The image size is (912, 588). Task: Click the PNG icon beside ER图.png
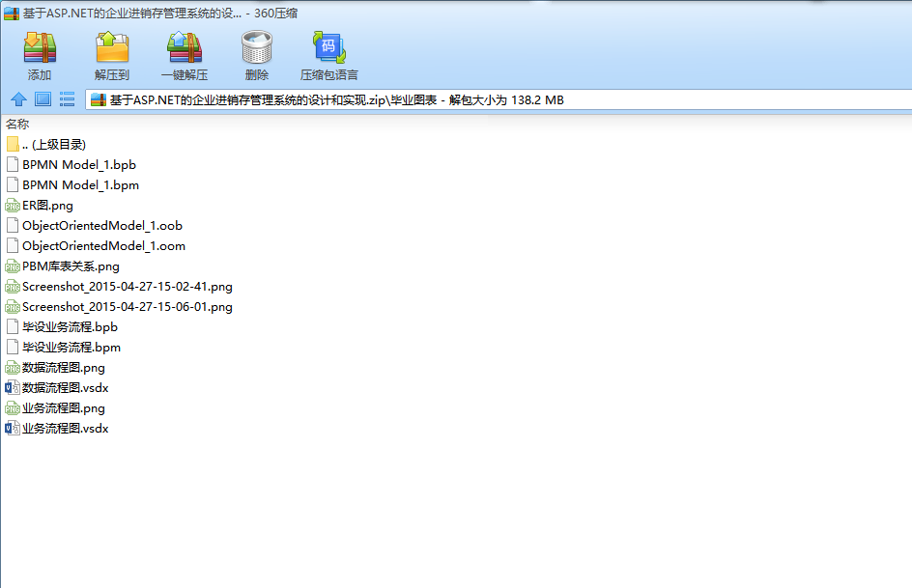13,205
